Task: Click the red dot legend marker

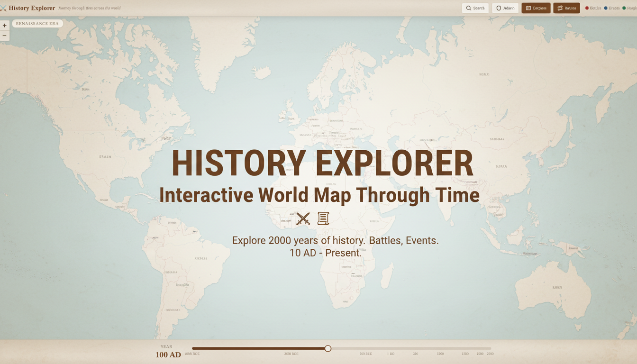Action: pos(587,8)
